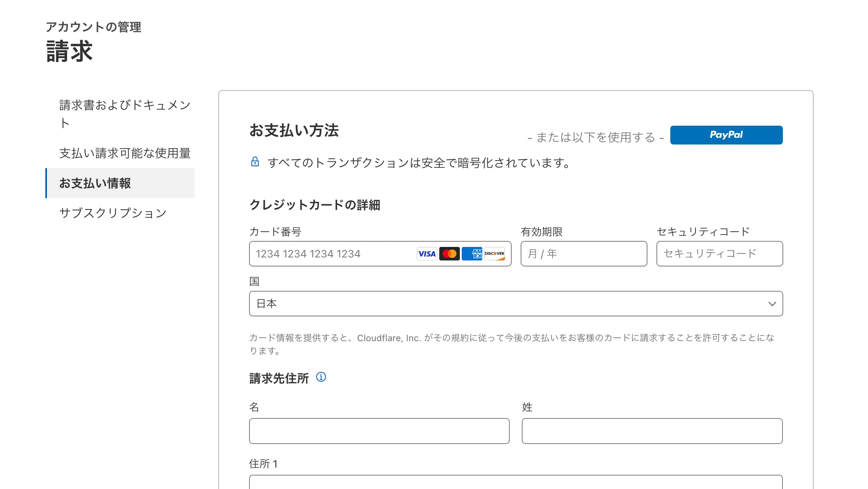
Task: Click the クレジットカードの詳細 heading
Action: pos(315,205)
